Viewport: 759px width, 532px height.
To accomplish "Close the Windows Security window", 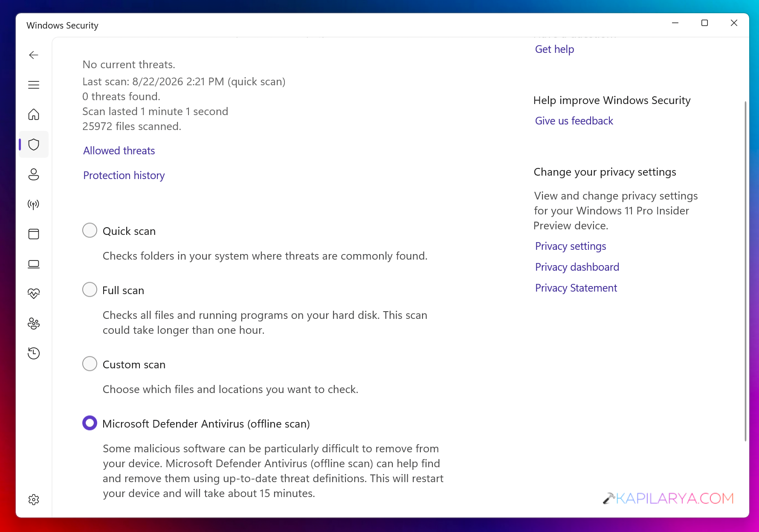I will point(734,23).
